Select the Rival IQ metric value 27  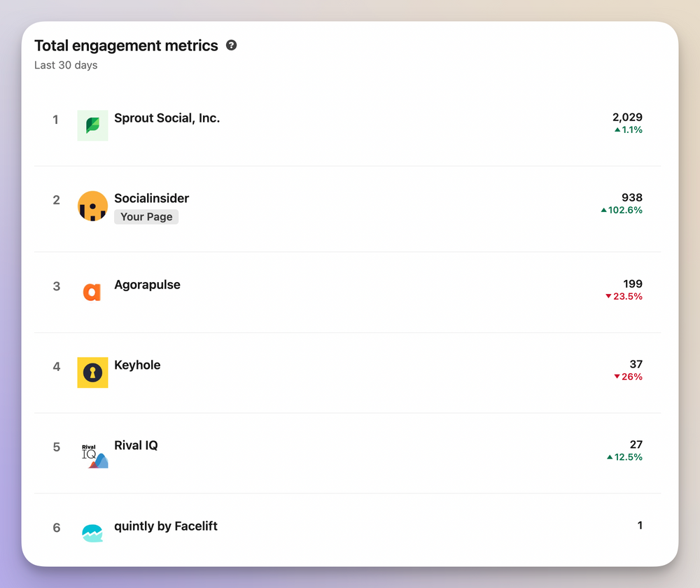point(636,444)
